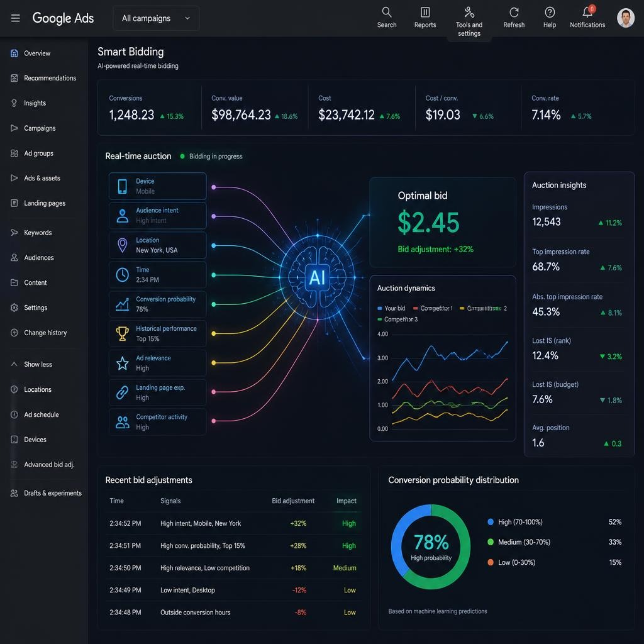
Task: Click the Competitor activity people icon
Action: 123,422
